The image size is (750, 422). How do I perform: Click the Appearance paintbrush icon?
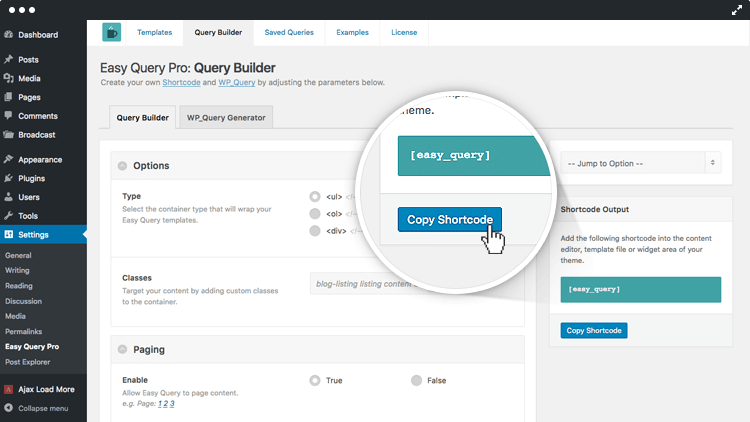(x=8, y=159)
